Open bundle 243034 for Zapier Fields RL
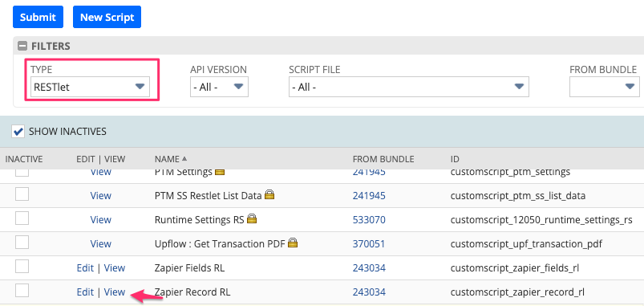This screenshot has height=306, width=644. point(369,268)
